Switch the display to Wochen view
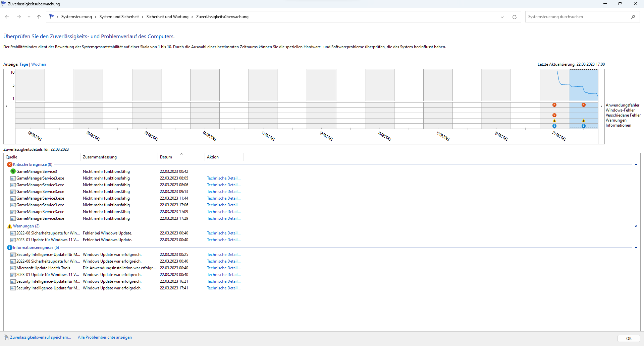The height and width of the screenshot is (346, 644). click(x=38, y=64)
